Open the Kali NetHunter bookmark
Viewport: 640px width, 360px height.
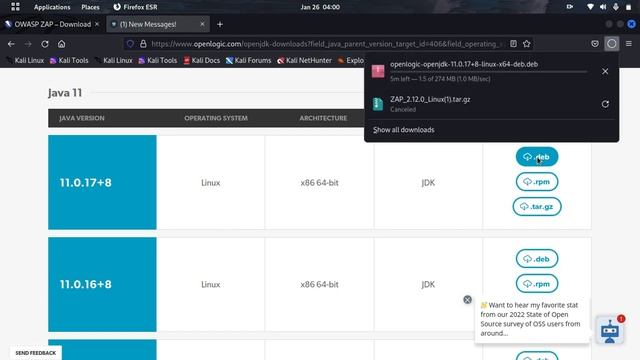(x=304, y=60)
